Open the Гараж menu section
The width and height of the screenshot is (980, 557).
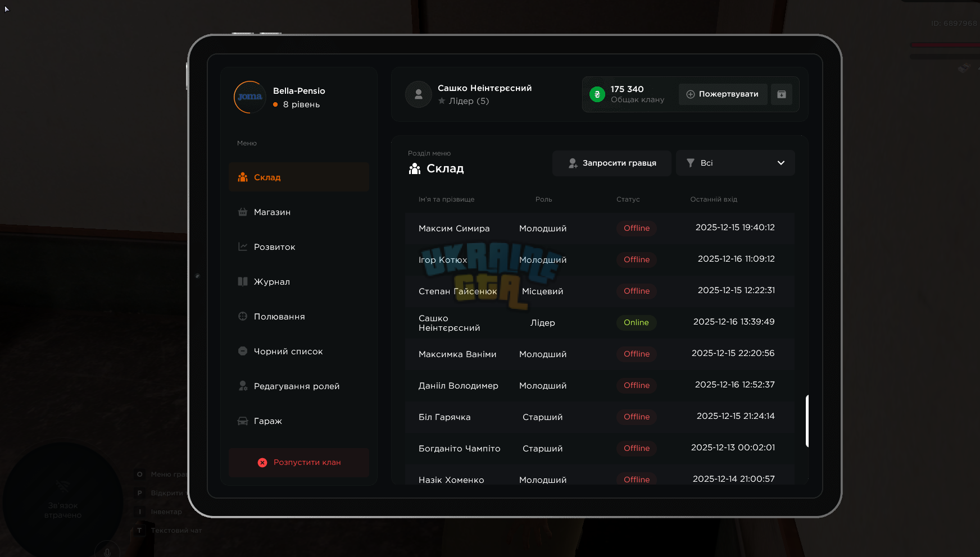point(299,421)
